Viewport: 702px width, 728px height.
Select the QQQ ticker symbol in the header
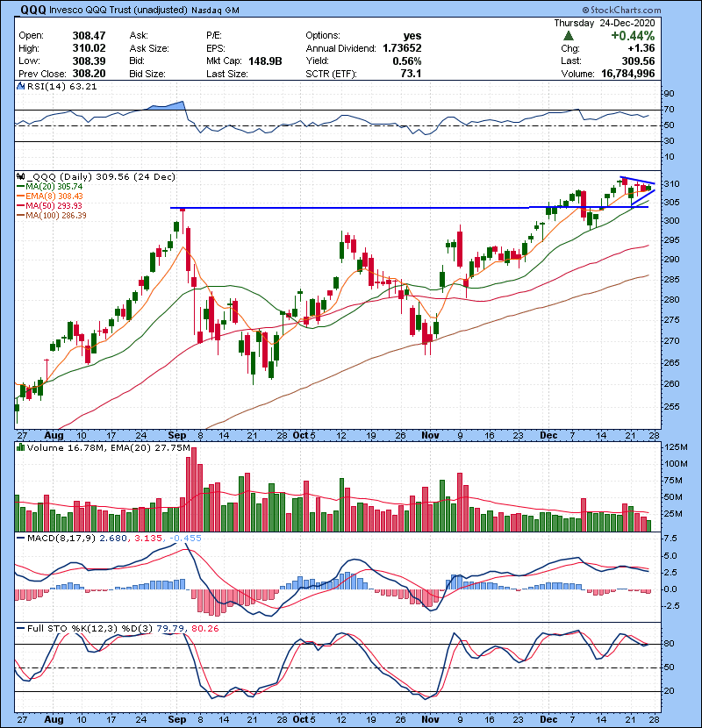click(x=33, y=10)
